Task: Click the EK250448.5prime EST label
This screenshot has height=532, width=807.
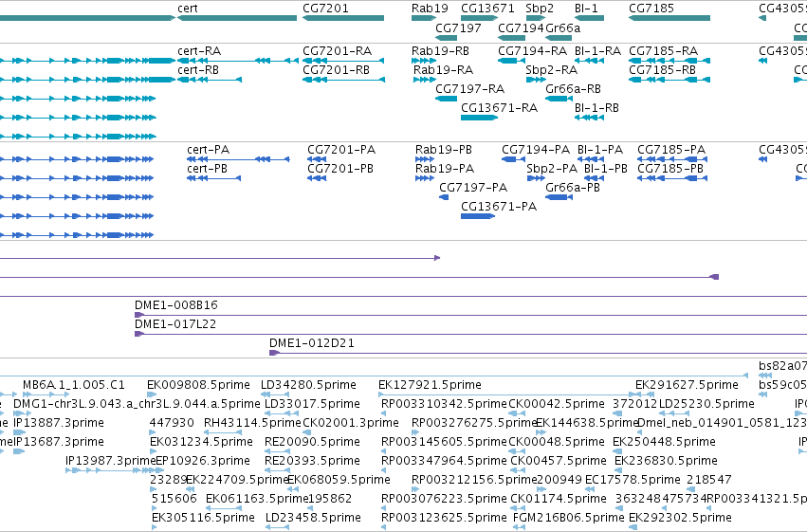Action: (x=664, y=442)
